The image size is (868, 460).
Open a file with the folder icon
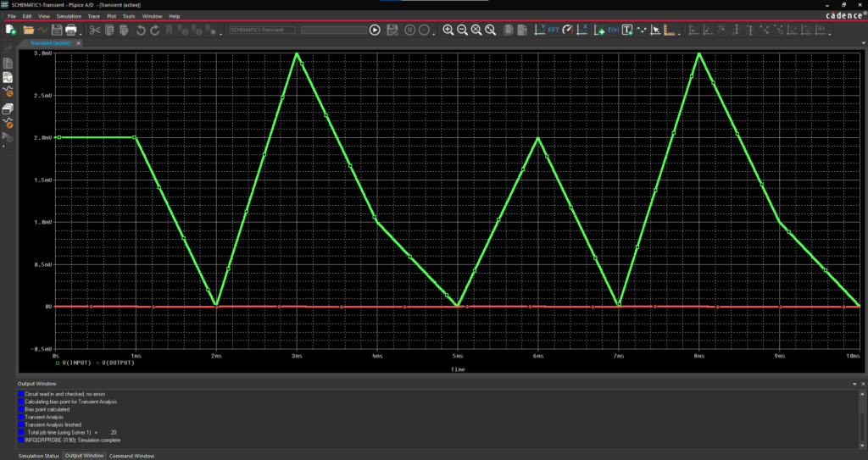point(29,30)
